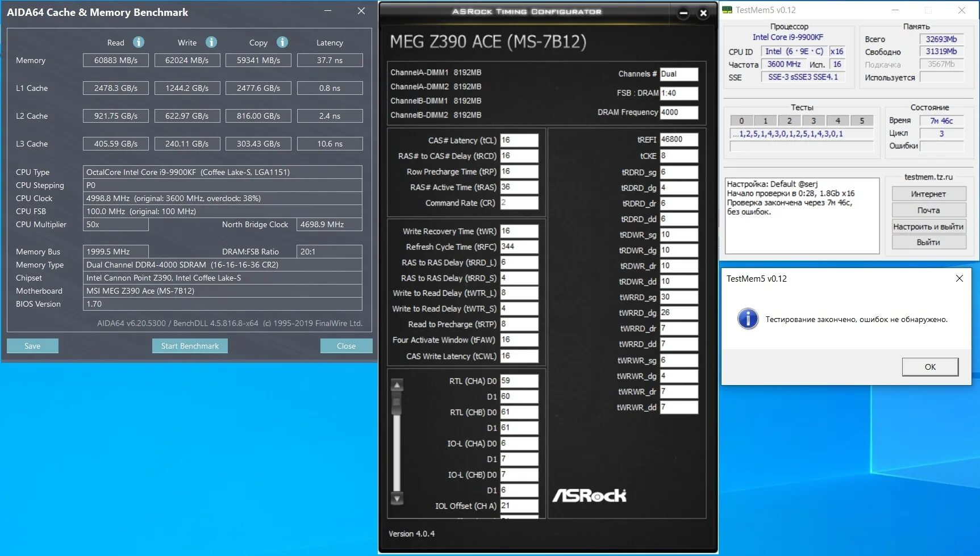Close the AIDA64 Cache & Memory Benchmark window

(361, 11)
